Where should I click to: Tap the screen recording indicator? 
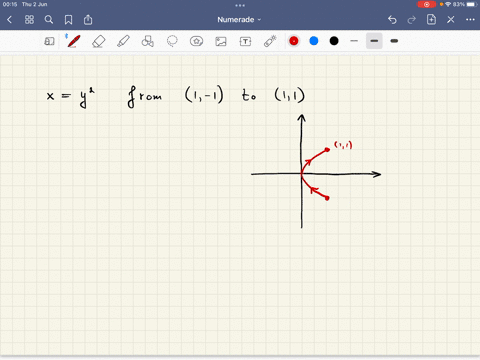pyautogui.click(x=426, y=4)
